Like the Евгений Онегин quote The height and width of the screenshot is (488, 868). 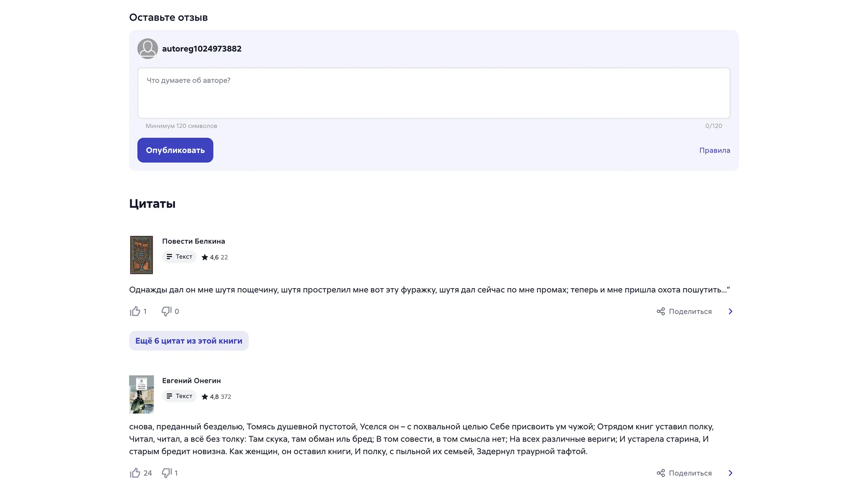tap(135, 473)
